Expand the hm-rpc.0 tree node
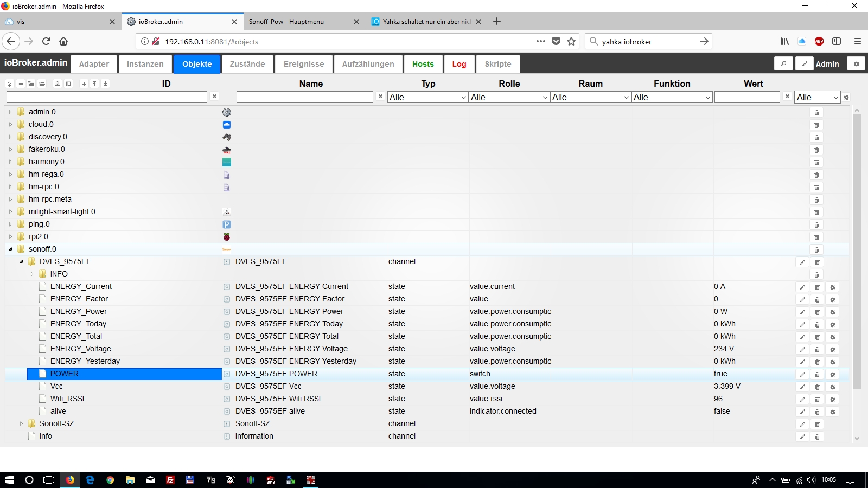 (10, 187)
